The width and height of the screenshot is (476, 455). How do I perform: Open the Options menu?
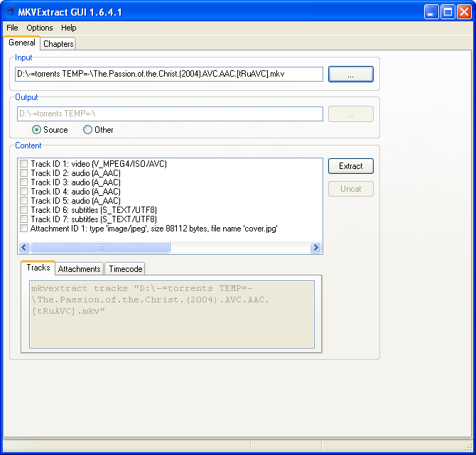tap(40, 28)
